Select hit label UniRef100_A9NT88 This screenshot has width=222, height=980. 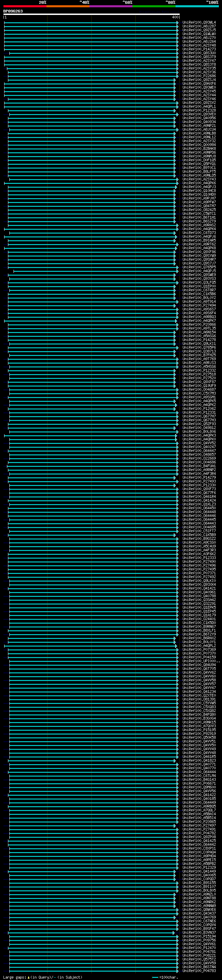point(199,898)
